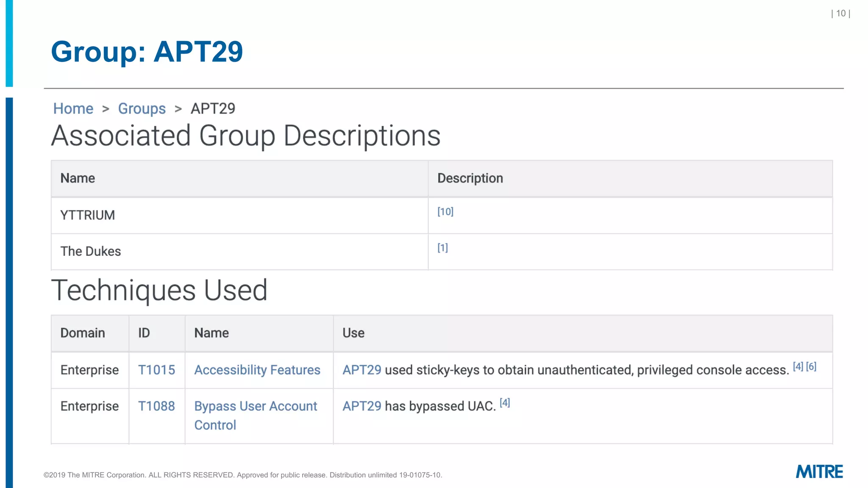Open technique ID T1088
The image size is (868, 488).
pyautogui.click(x=156, y=406)
